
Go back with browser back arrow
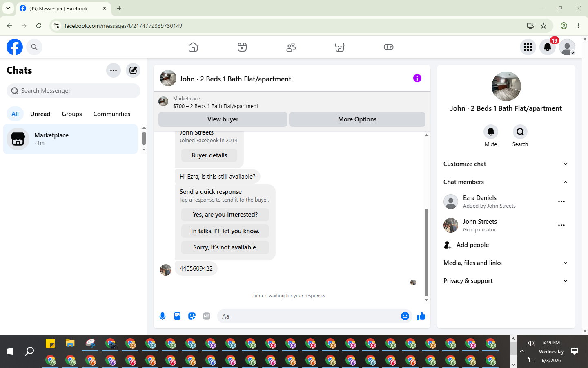coord(9,26)
